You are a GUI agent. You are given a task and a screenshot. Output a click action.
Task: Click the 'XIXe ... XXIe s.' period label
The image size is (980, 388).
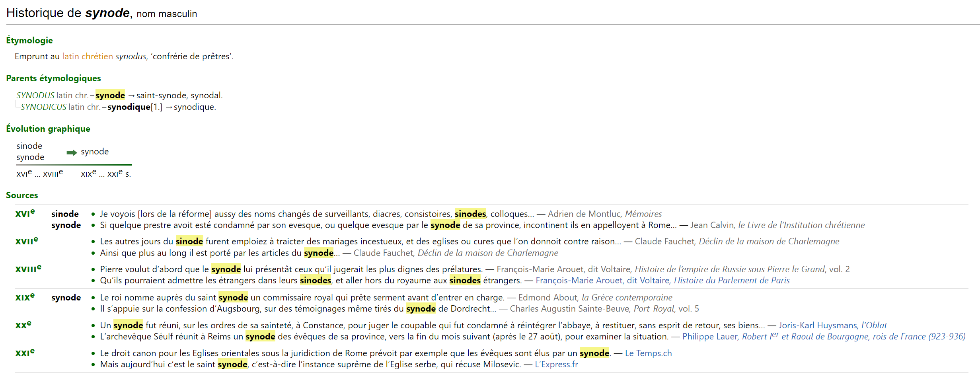106,174
